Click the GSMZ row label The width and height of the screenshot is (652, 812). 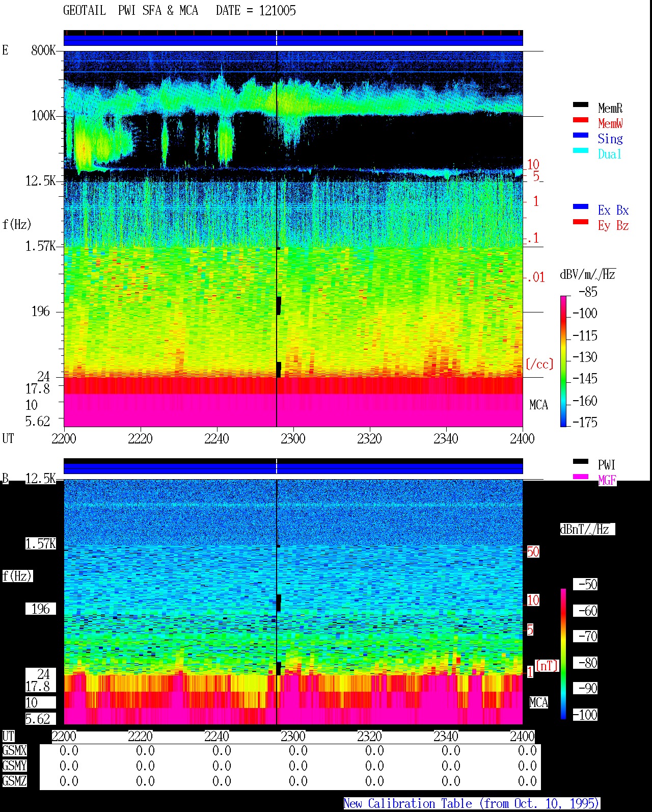click(x=14, y=781)
